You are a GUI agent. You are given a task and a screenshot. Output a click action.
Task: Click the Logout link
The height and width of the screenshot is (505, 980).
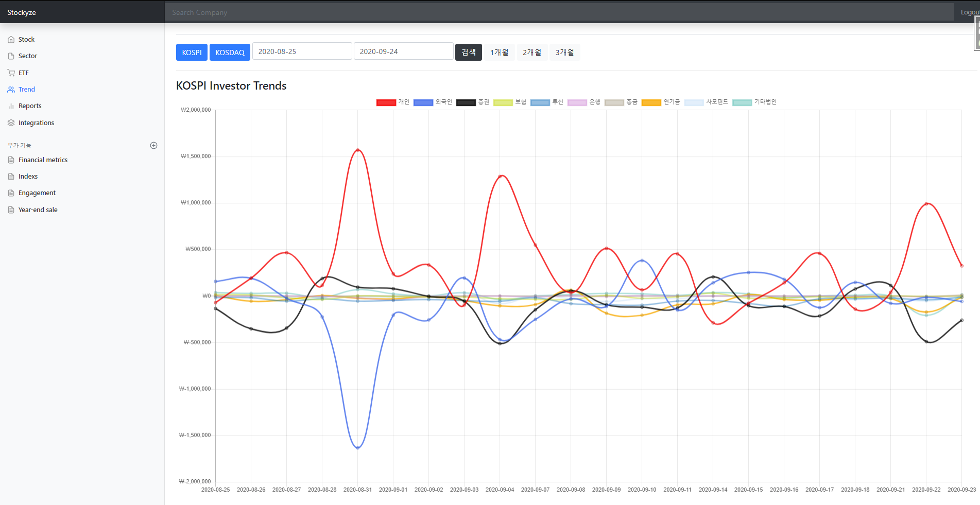click(x=970, y=12)
